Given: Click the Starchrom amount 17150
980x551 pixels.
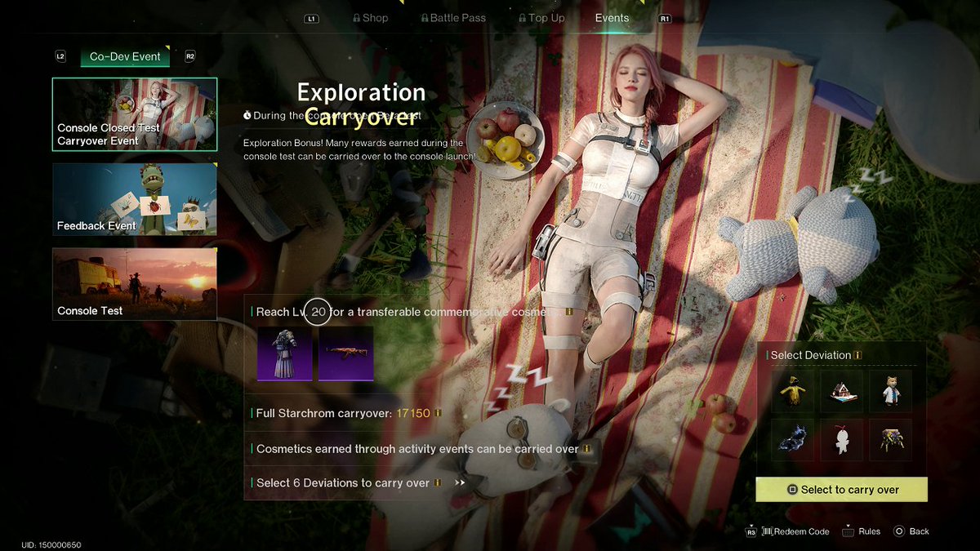Looking at the screenshot, I should coord(413,413).
